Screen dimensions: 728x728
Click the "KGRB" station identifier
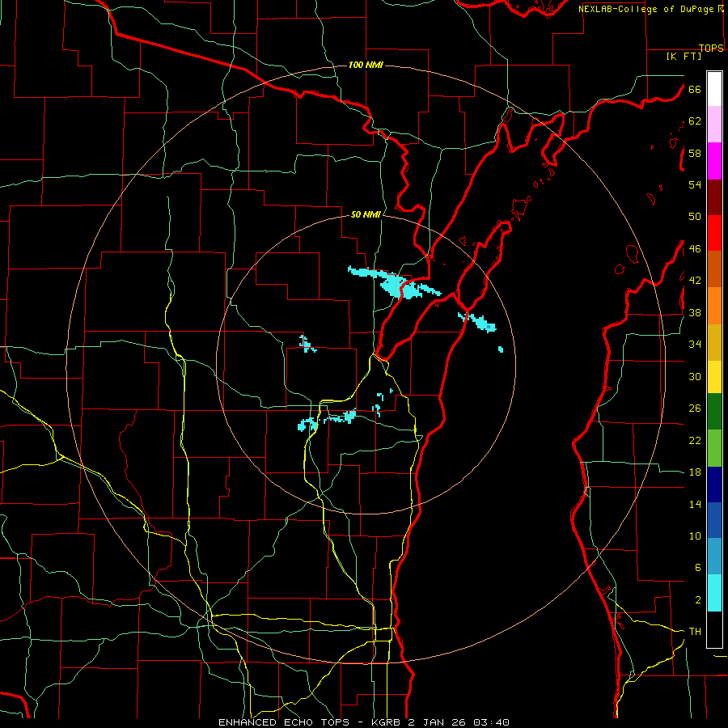pos(387,722)
